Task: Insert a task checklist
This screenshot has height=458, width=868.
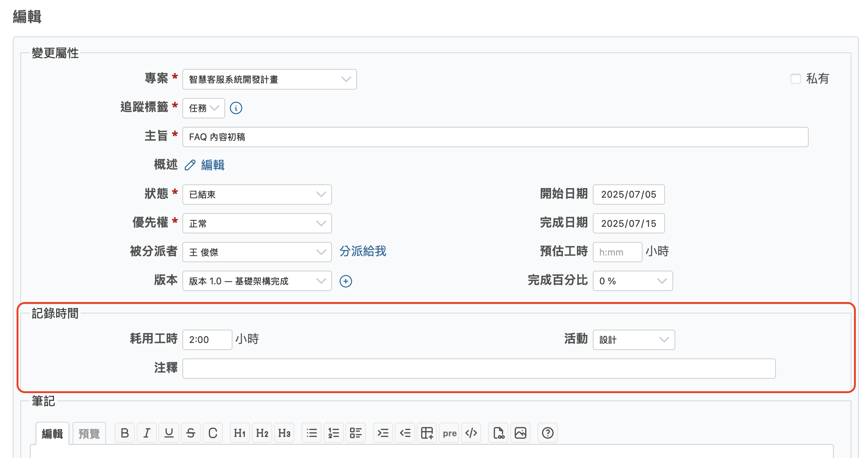Action: click(356, 433)
